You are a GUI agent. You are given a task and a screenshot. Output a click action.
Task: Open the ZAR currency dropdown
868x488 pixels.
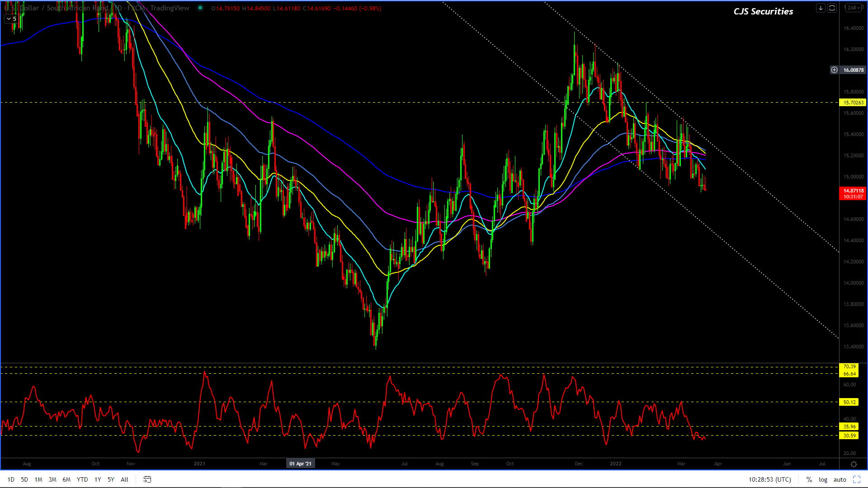[854, 8]
